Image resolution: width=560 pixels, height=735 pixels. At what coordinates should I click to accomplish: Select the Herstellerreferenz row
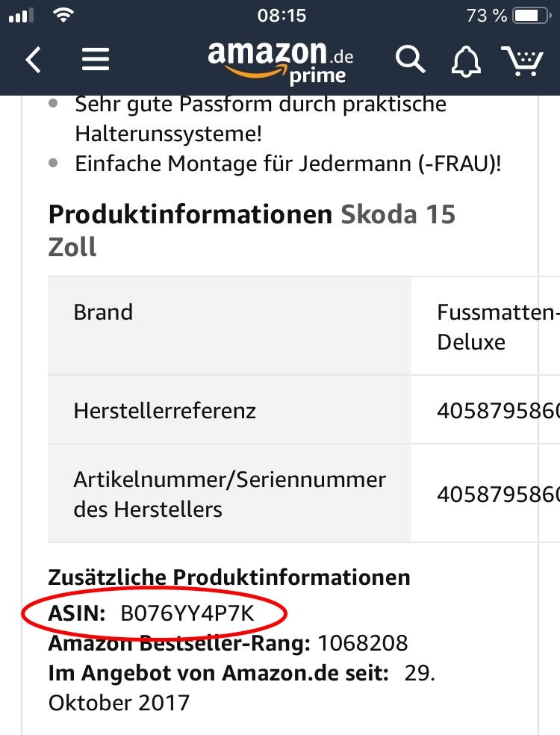[x=164, y=410]
